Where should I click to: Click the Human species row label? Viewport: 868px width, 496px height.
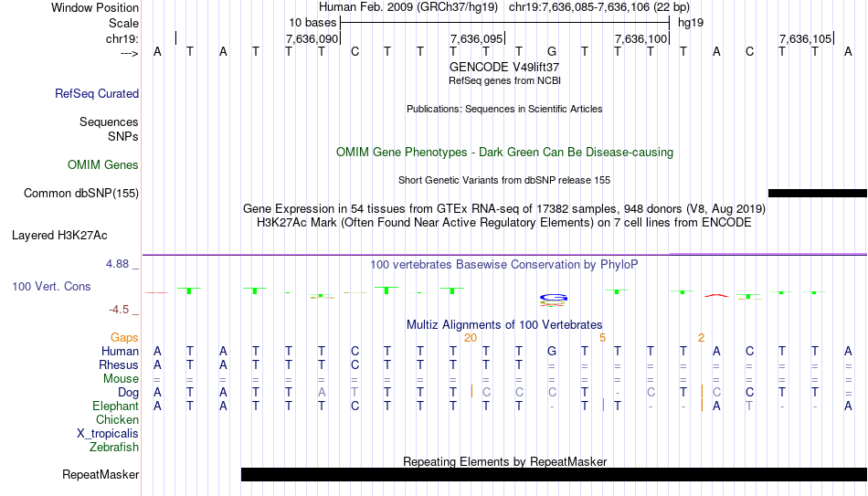point(120,352)
